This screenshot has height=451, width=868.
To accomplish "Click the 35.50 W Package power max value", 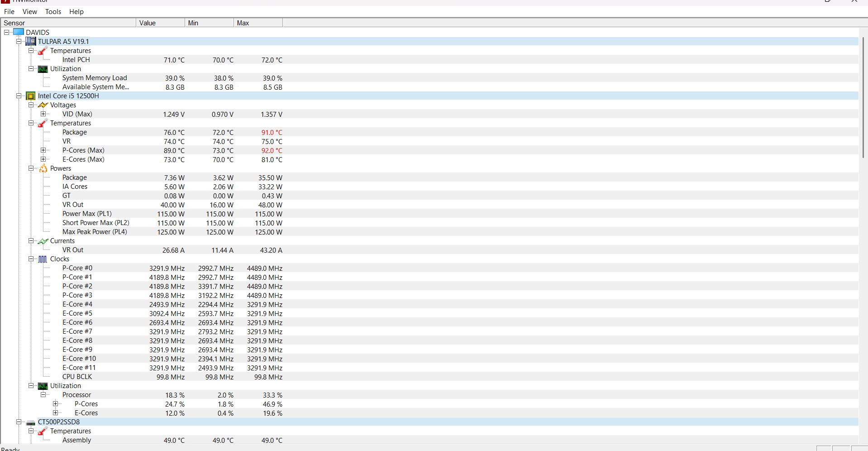I will (270, 178).
